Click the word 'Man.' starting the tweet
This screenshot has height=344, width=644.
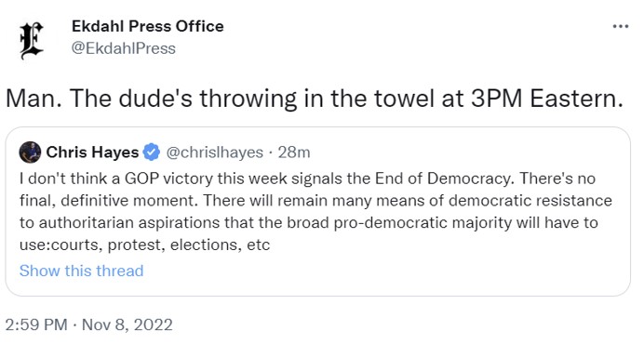point(34,99)
